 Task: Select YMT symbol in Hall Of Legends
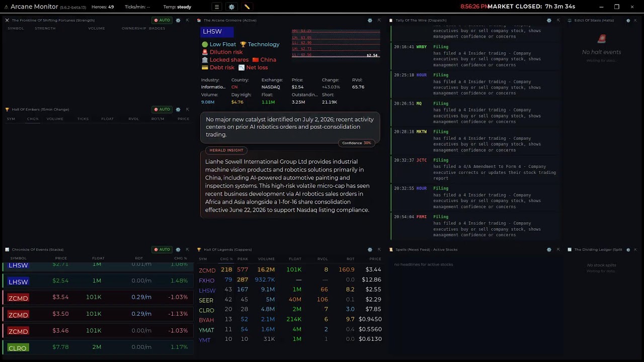pos(205,340)
